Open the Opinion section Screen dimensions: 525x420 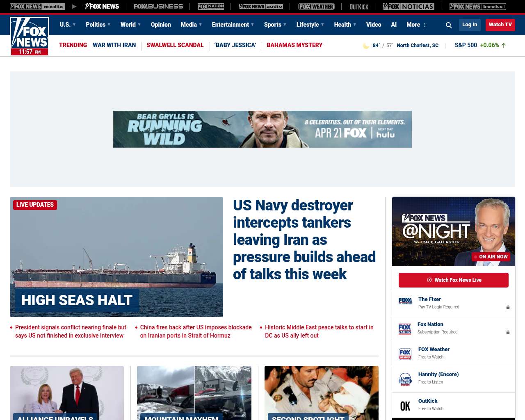pyautogui.click(x=161, y=25)
